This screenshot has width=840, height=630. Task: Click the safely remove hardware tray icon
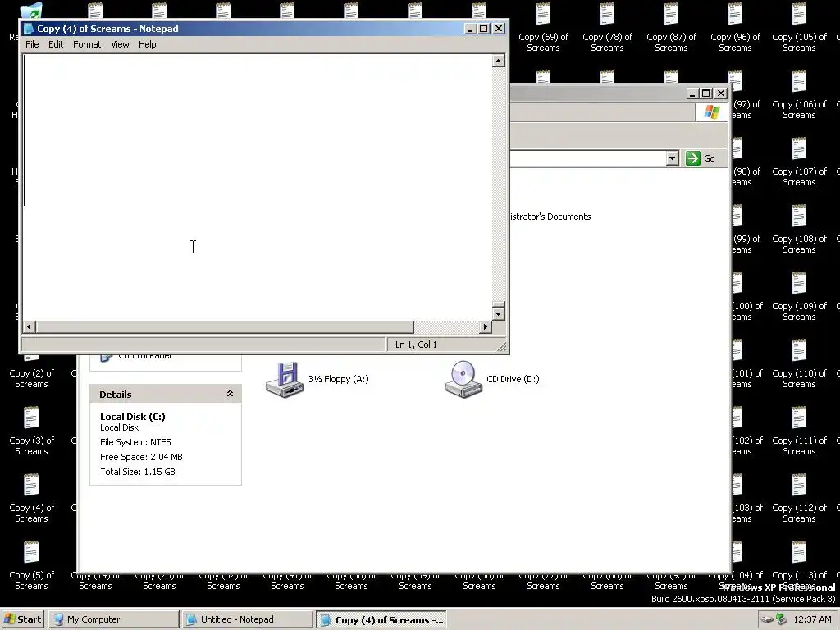(767, 620)
